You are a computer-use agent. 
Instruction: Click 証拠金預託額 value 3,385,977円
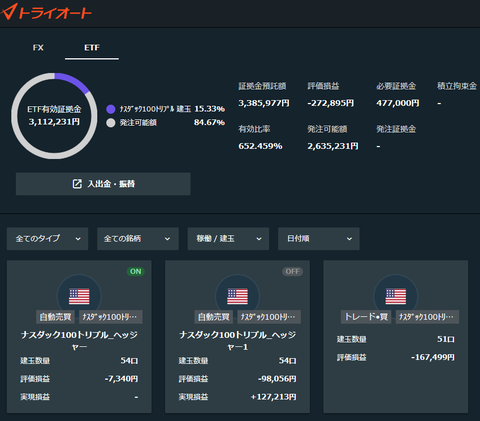(264, 103)
